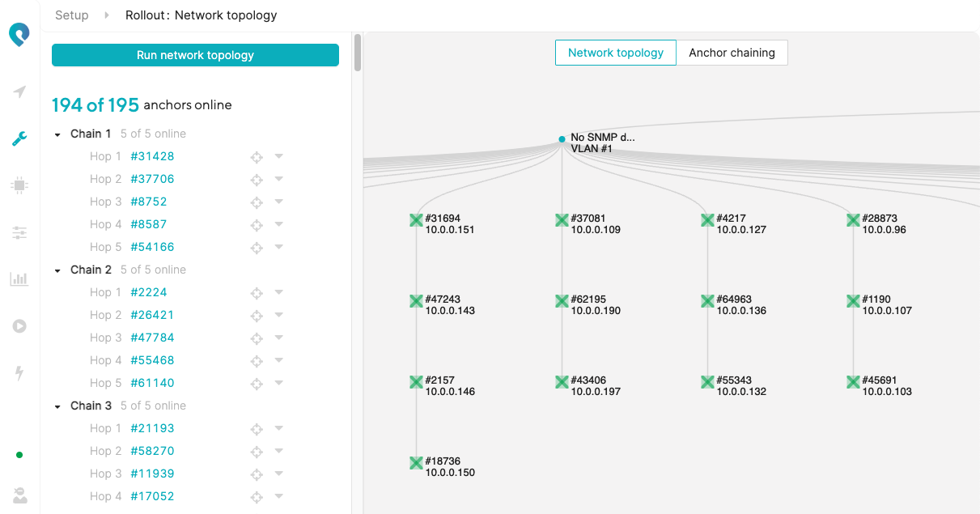Open the user profile icon at bottom

[x=19, y=495]
